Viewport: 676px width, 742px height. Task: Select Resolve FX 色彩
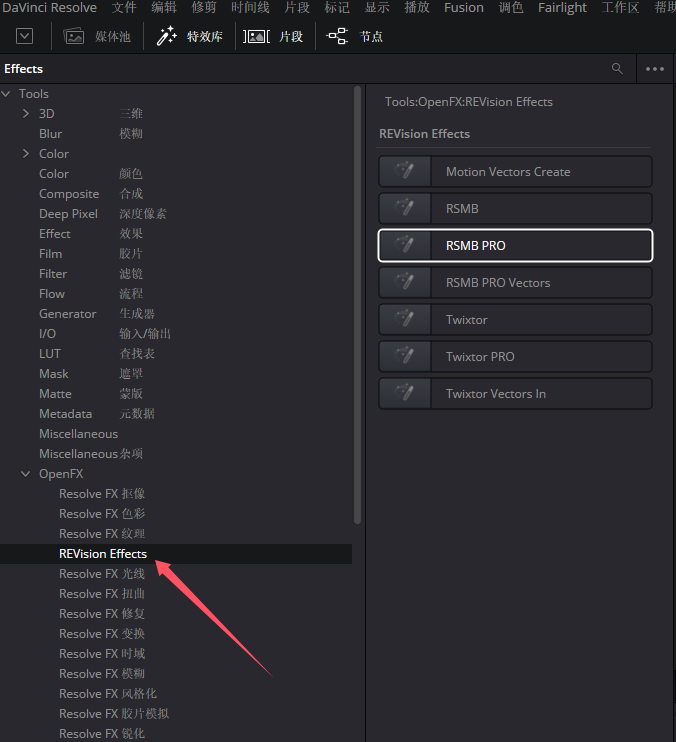coord(102,514)
